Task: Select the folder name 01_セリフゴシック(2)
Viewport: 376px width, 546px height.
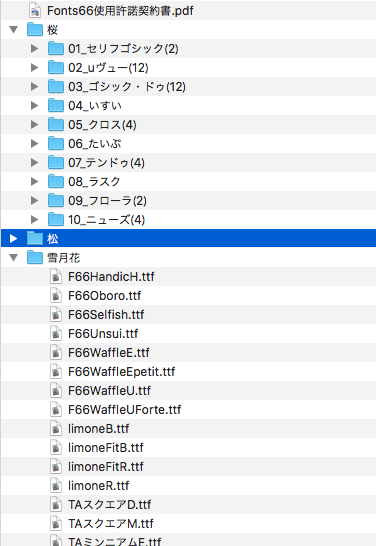Action: (x=123, y=49)
